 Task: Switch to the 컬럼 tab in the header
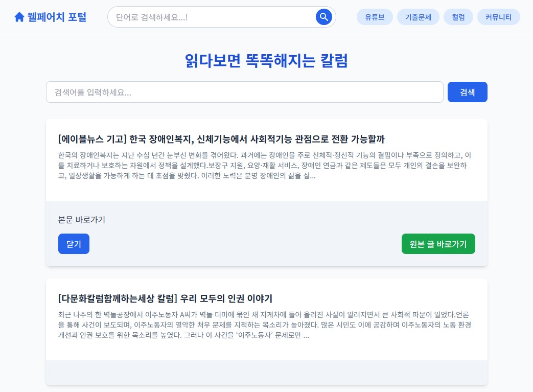(x=458, y=17)
